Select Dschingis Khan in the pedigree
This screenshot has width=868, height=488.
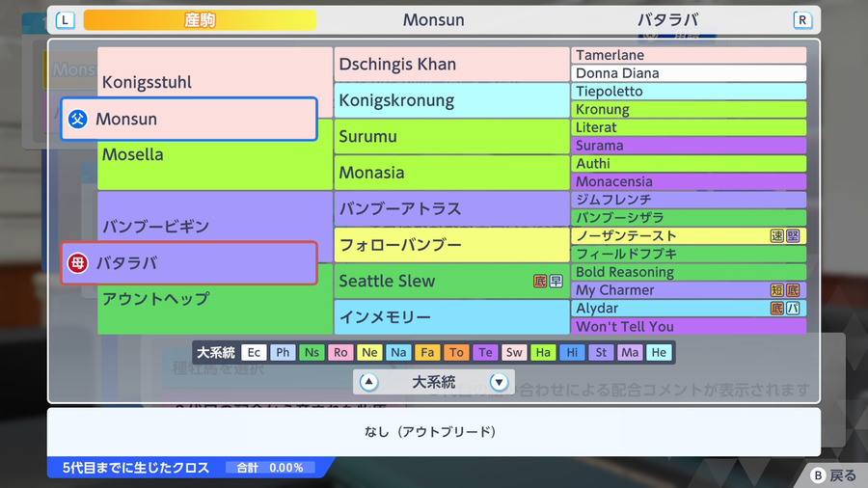click(x=451, y=65)
